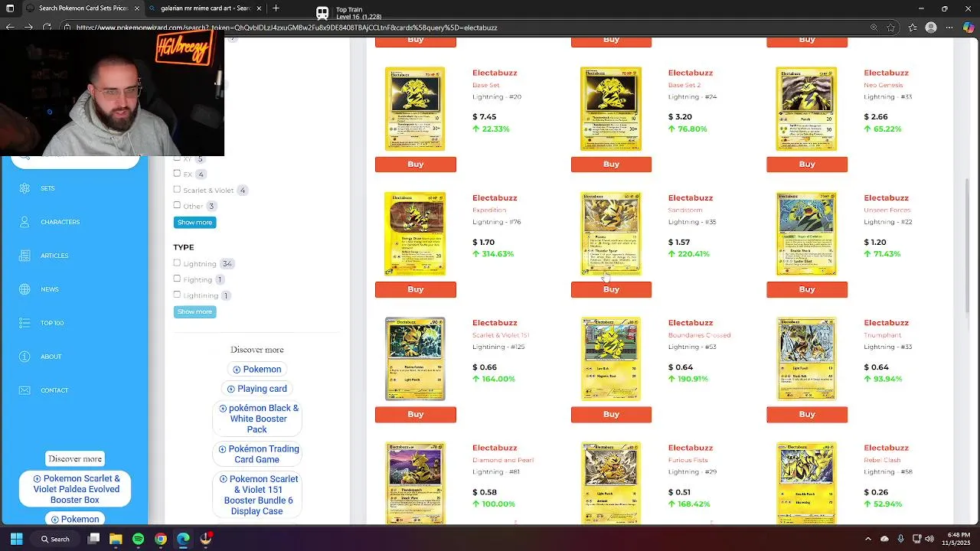
Task: Open Task View on the taskbar
Action: [x=93, y=539]
